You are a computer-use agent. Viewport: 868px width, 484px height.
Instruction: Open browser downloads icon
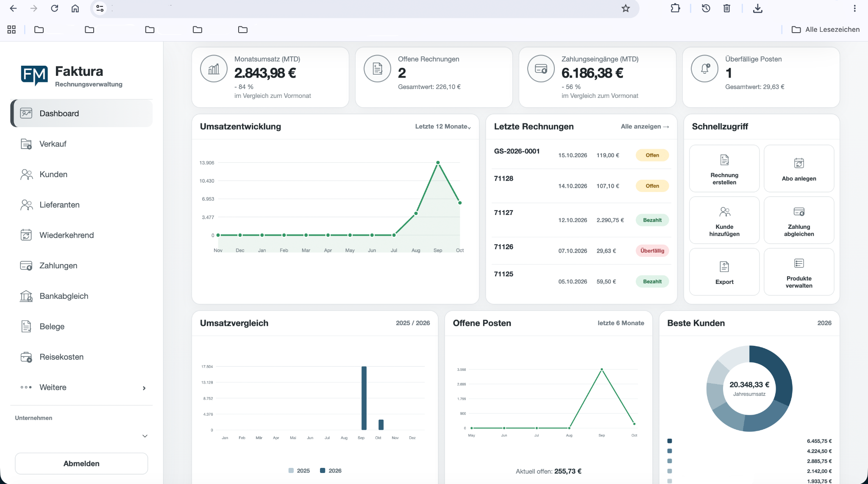758,8
